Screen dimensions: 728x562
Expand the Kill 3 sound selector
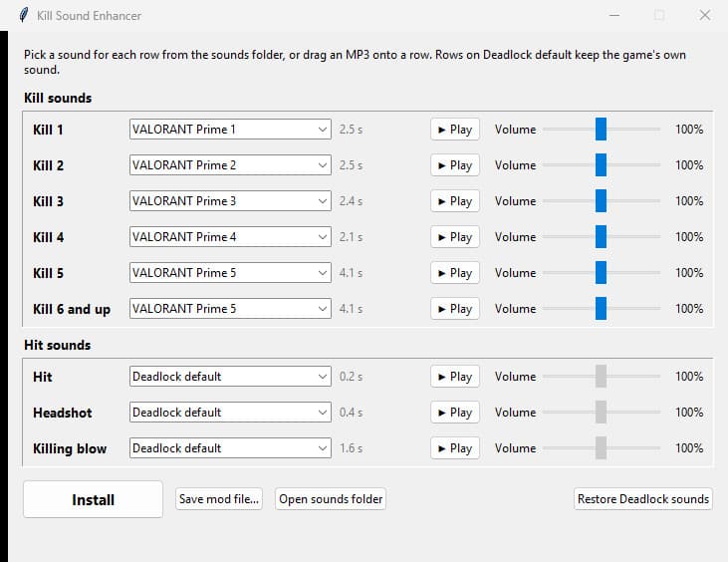[230, 200]
